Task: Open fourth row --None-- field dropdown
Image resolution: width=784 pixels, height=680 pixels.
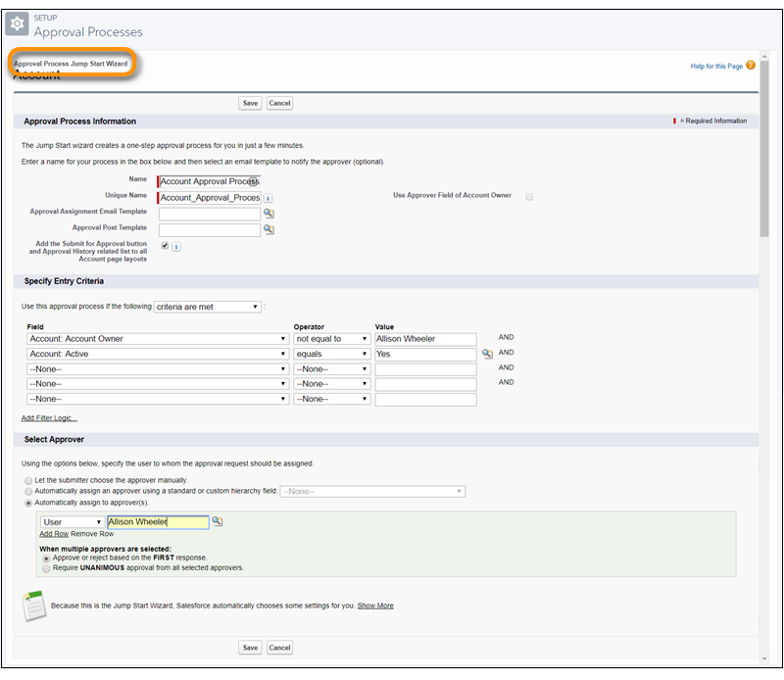Action: coord(158,384)
